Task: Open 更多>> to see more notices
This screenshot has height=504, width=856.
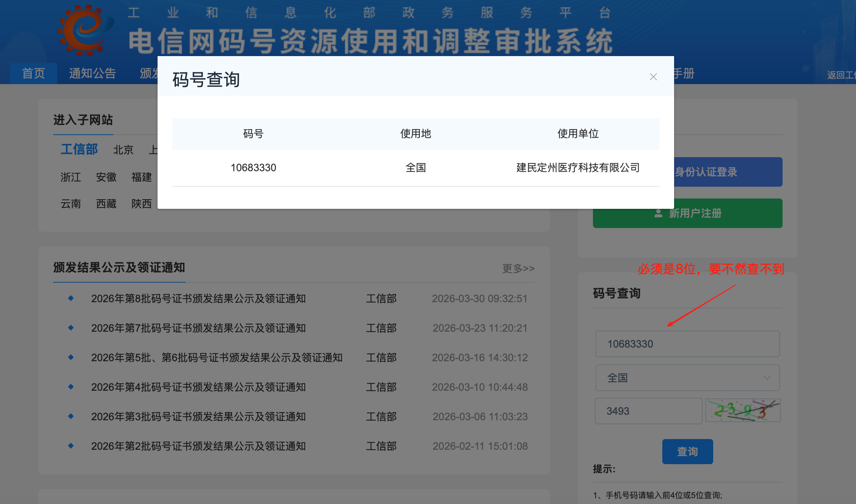Action: tap(518, 268)
